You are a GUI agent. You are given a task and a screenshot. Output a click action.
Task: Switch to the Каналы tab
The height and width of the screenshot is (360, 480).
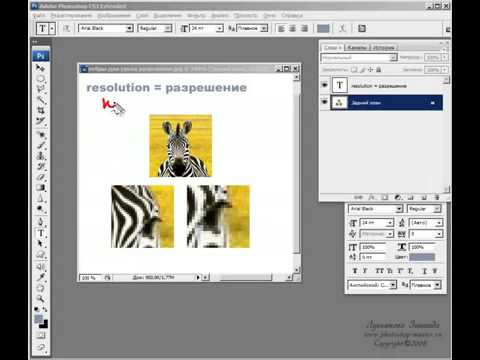click(357, 48)
